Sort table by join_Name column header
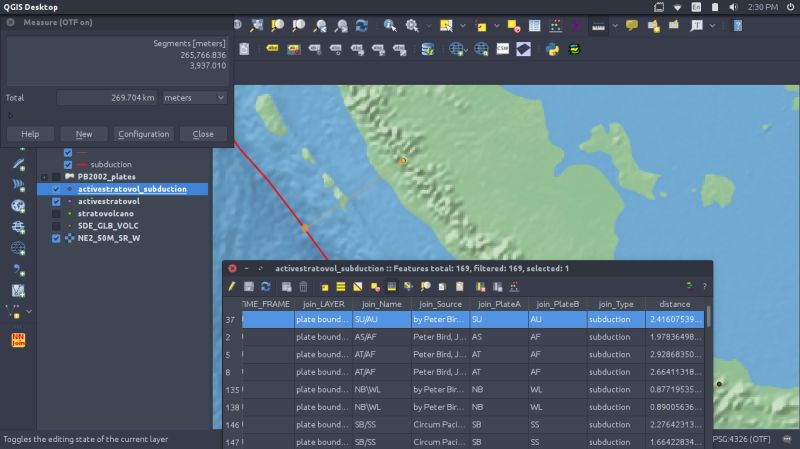Viewport: 800px width, 449px height. click(x=382, y=304)
